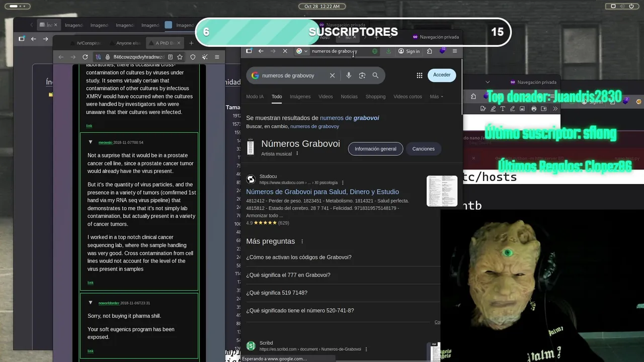Click Sign in in Google browser toolbar

point(409,51)
